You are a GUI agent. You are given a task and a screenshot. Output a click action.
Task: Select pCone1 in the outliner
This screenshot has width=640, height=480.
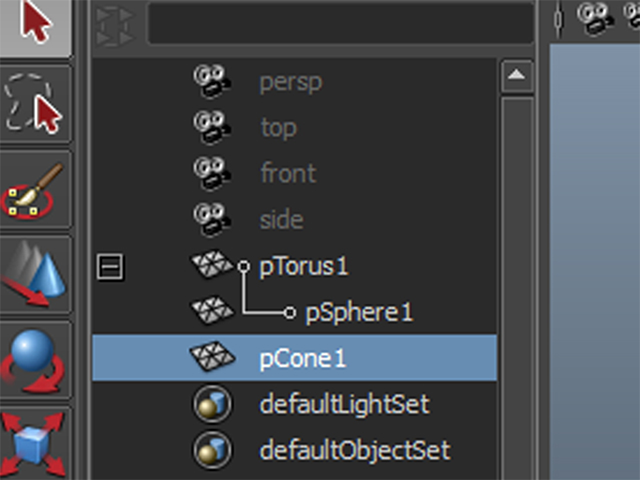(x=295, y=358)
